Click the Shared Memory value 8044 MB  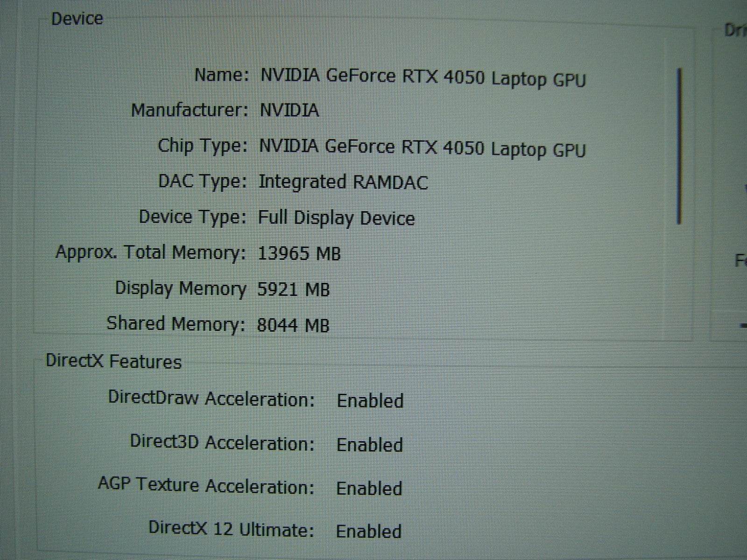click(x=292, y=324)
